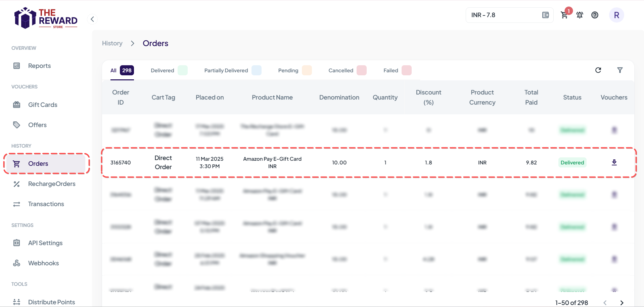Select the All 298 tab
This screenshot has width=644, height=307.
point(122,70)
